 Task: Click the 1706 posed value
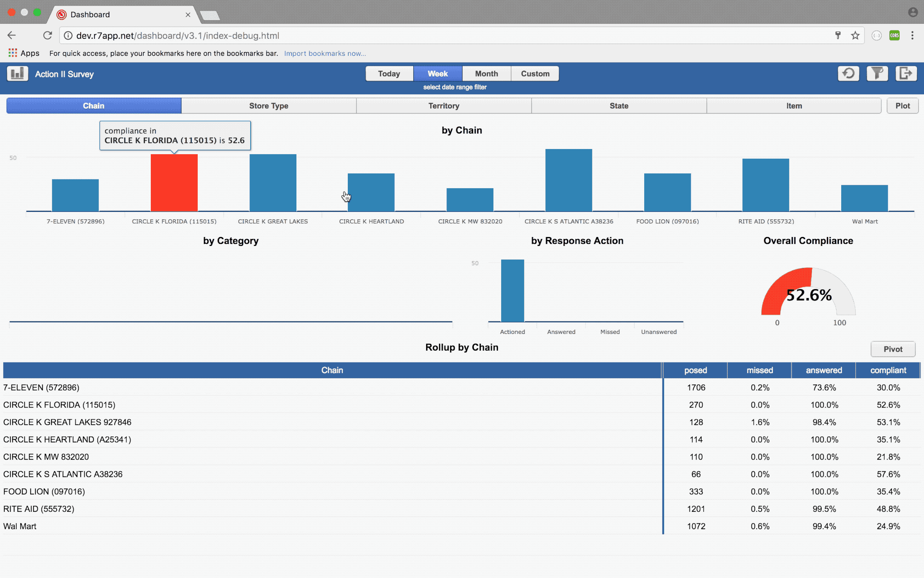[696, 387]
